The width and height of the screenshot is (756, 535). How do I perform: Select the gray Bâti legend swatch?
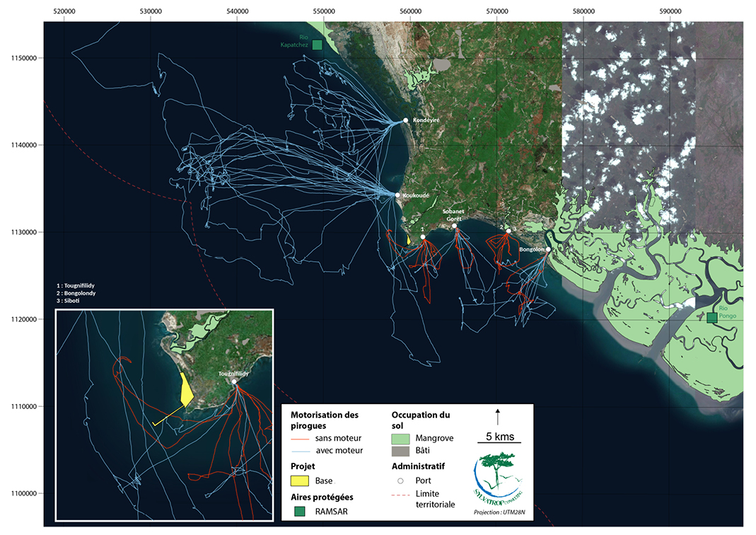[400, 450]
